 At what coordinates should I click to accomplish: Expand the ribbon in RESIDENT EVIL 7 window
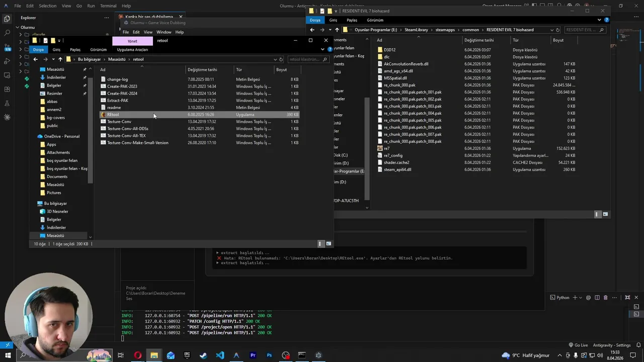point(599,20)
